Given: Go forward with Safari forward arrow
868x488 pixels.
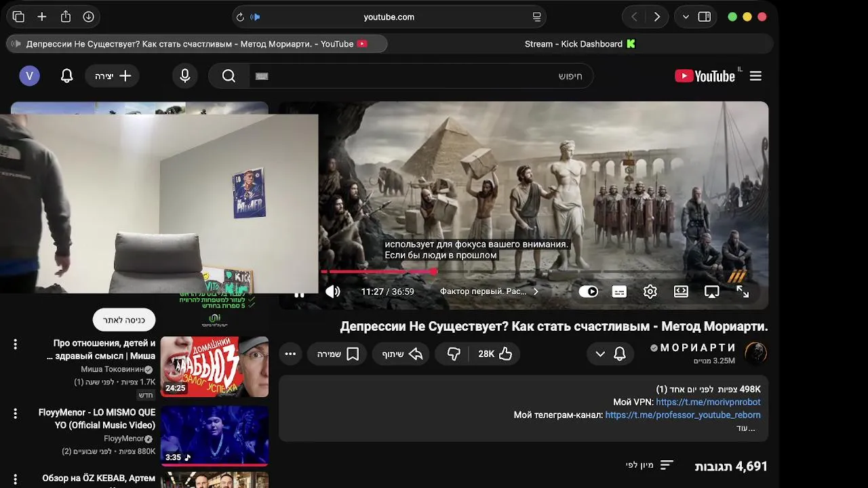Looking at the screenshot, I should click(656, 17).
